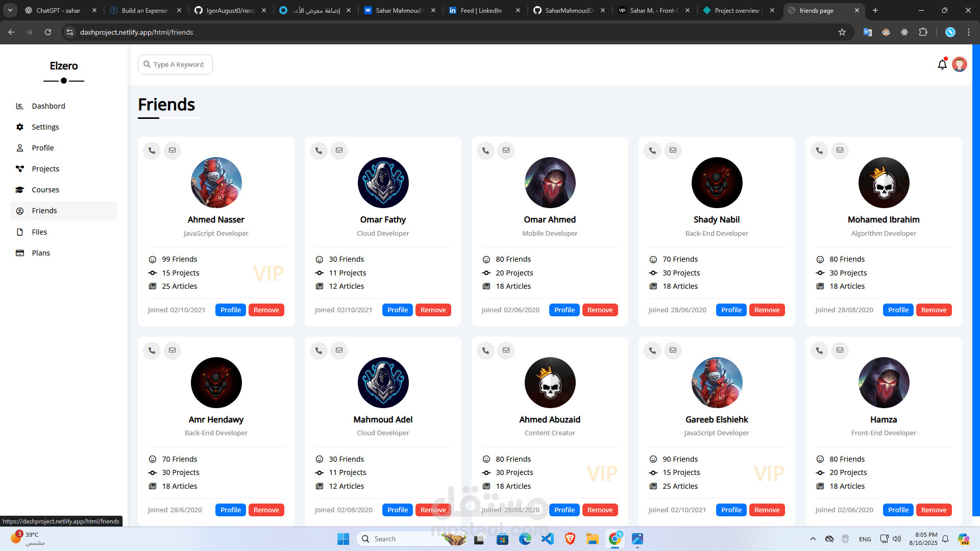Click the Type A Keyword search field
The width and height of the screenshot is (980, 551).
(x=179, y=65)
